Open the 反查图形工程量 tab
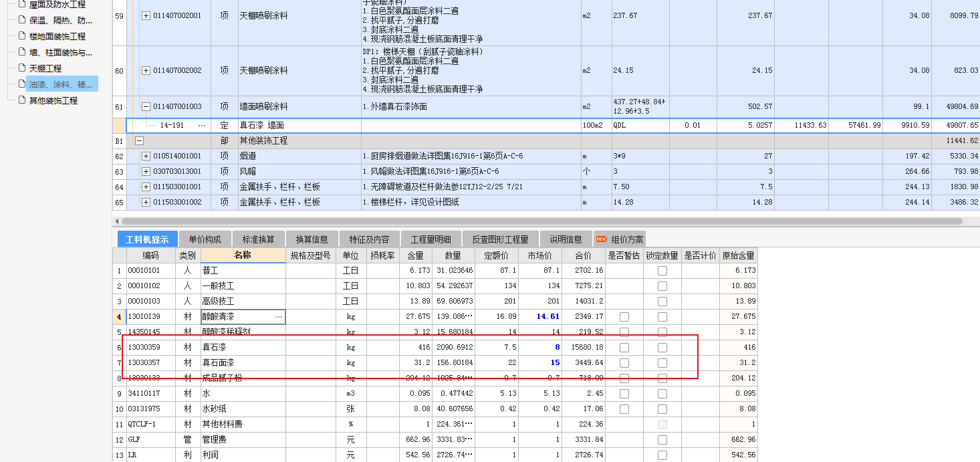980x462 pixels. tap(500, 239)
